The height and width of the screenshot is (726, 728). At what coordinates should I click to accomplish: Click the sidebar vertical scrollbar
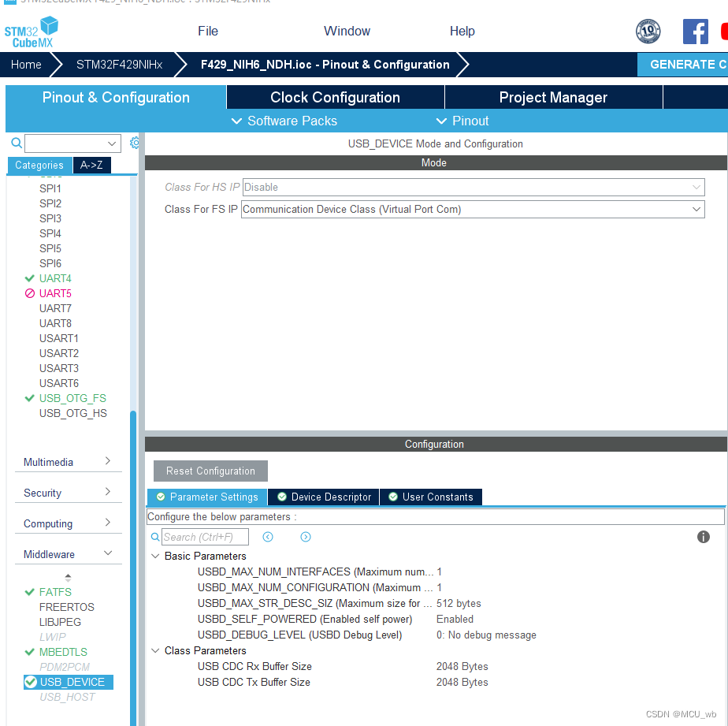(133, 567)
